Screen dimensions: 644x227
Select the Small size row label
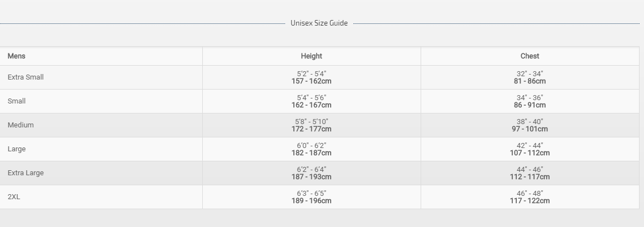tap(17, 101)
